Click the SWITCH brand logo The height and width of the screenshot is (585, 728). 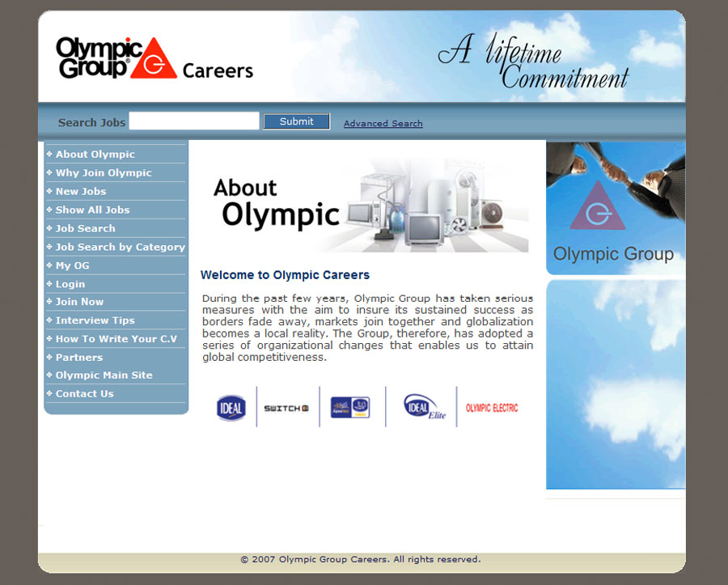(x=286, y=409)
